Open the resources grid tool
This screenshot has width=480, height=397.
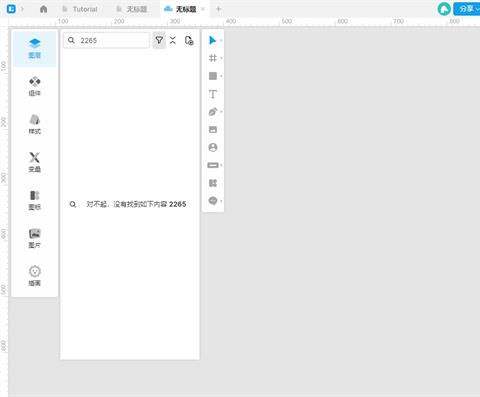point(213,183)
